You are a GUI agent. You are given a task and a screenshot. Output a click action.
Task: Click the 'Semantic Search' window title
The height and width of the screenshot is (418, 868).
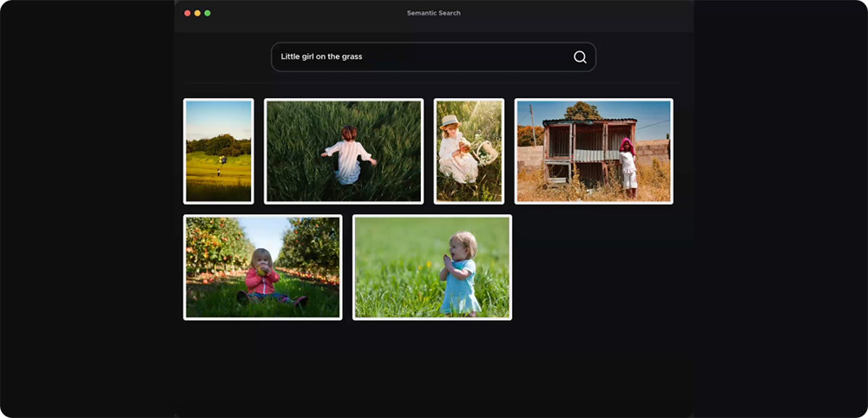pyautogui.click(x=434, y=13)
